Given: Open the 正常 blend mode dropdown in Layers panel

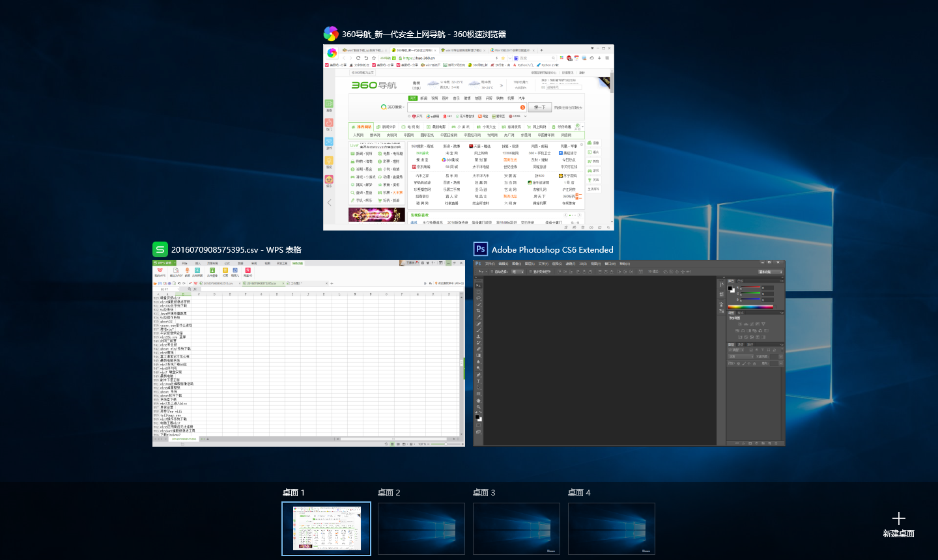Looking at the screenshot, I should [739, 356].
